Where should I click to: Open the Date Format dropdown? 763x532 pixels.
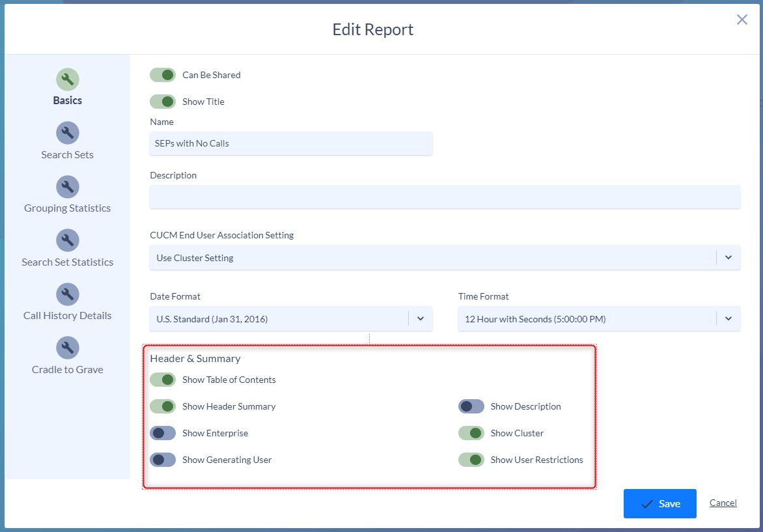(x=421, y=318)
